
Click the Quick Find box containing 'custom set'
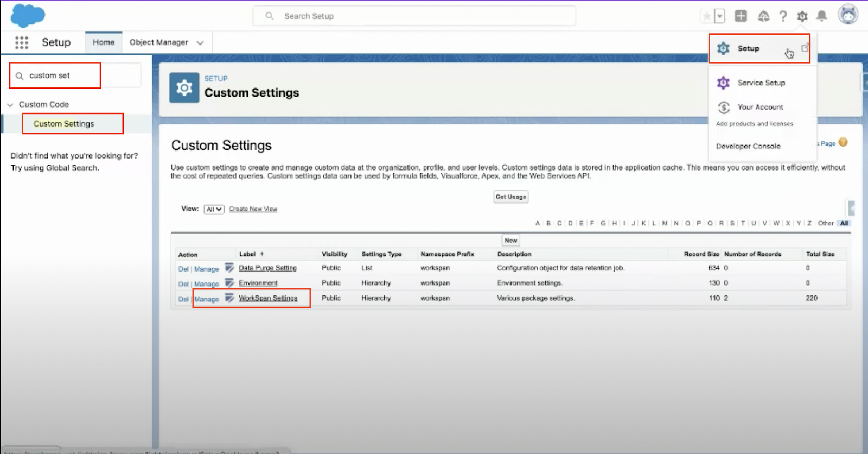(x=76, y=75)
